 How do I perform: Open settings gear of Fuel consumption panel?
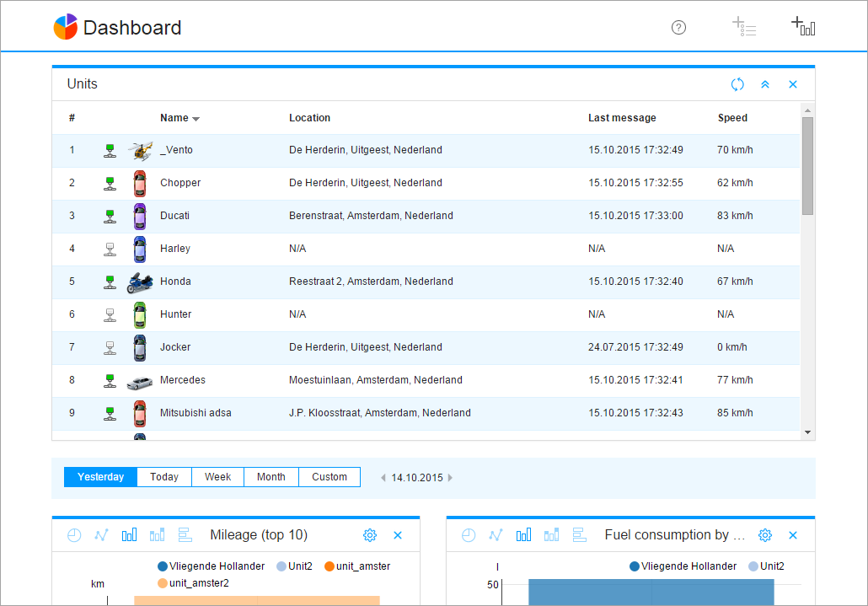coord(764,535)
